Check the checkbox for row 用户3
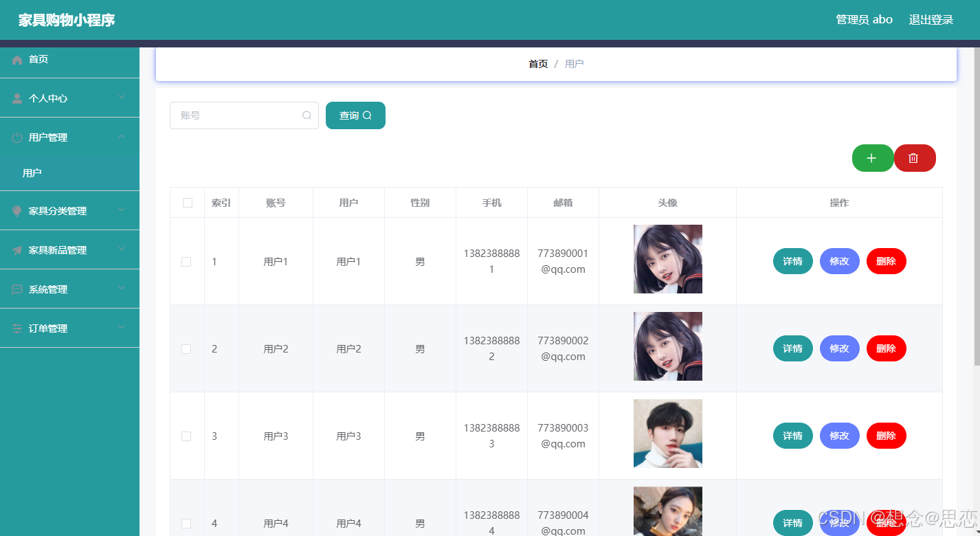The height and width of the screenshot is (536, 980). pyautogui.click(x=186, y=436)
